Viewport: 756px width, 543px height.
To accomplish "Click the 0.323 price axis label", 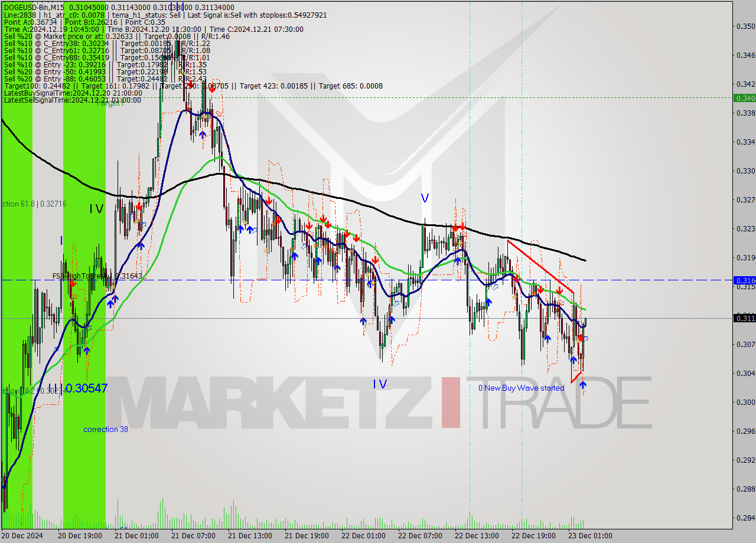I will [745, 228].
